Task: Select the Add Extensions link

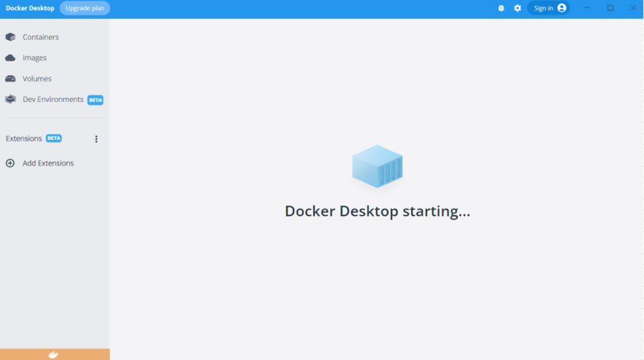Action: pyautogui.click(x=48, y=163)
